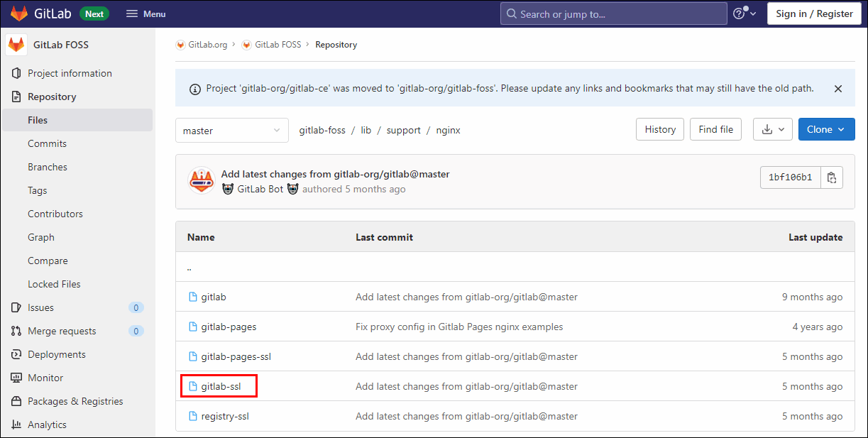Click '4 years ago' in gitlab-pages row
The image size is (868, 438).
(x=818, y=327)
